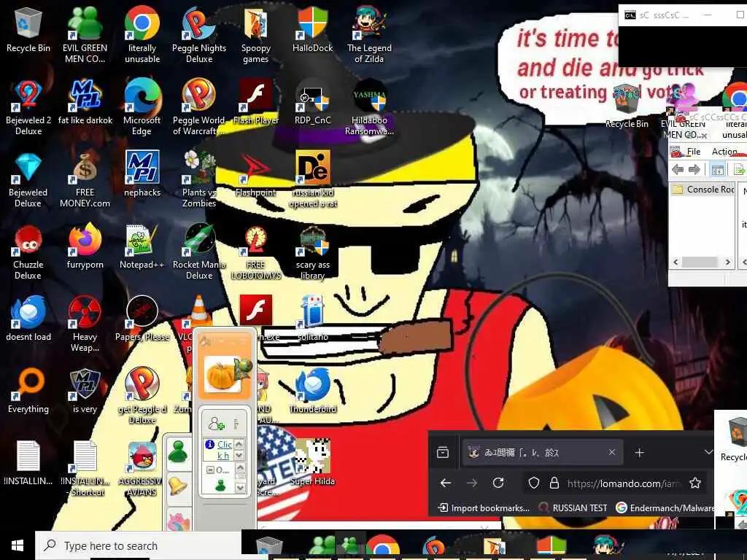
Task: Click Import bookmarks... toolbar item
Action: click(484, 508)
